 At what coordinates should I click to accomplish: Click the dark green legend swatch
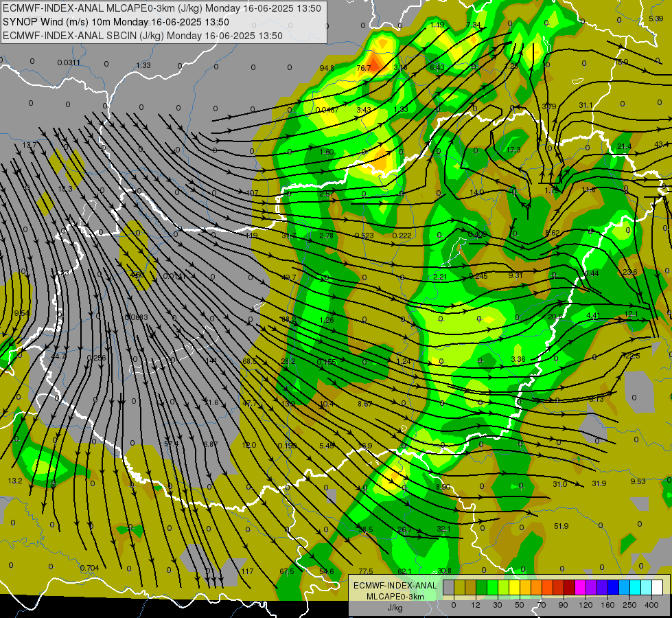coord(482,588)
